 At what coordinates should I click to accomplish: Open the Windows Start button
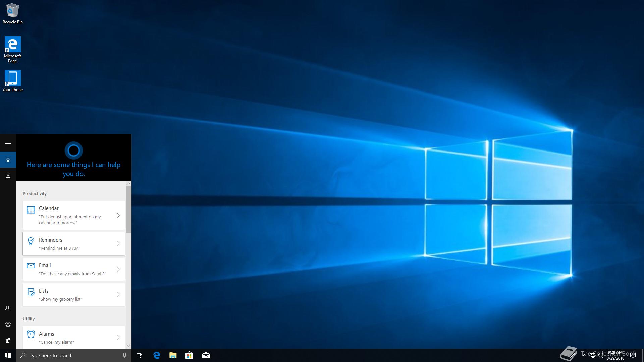pyautogui.click(x=8, y=355)
